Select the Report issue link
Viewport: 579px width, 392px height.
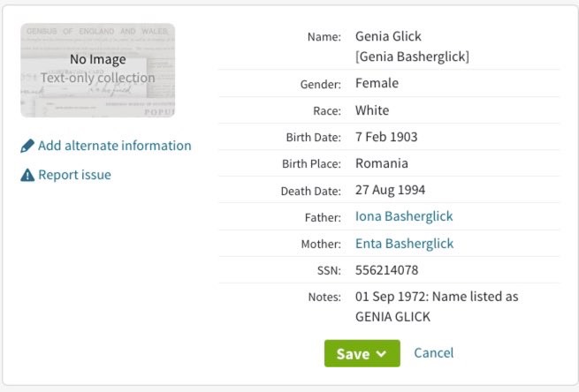74,175
